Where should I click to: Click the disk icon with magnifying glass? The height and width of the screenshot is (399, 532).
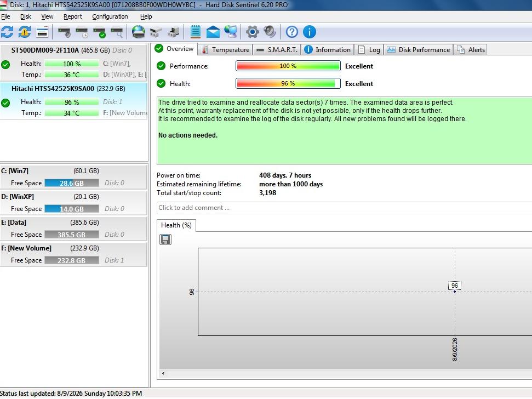(x=117, y=32)
